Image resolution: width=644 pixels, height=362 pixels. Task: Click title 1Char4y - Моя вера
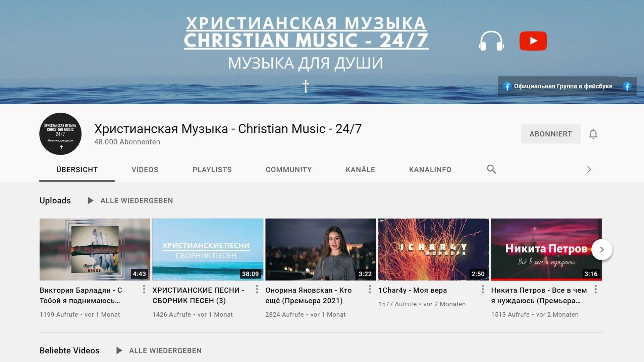coord(413,290)
